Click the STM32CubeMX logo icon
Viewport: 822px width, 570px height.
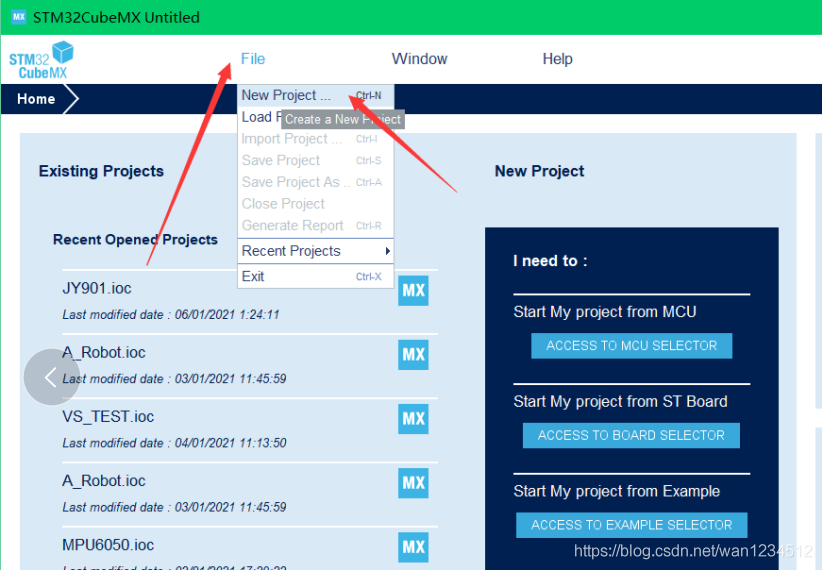(42, 60)
